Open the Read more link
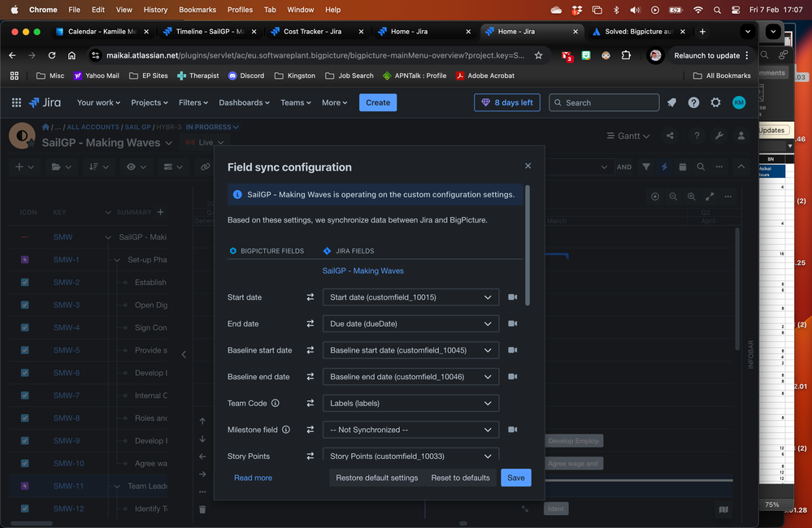The width and height of the screenshot is (812, 528). (253, 478)
